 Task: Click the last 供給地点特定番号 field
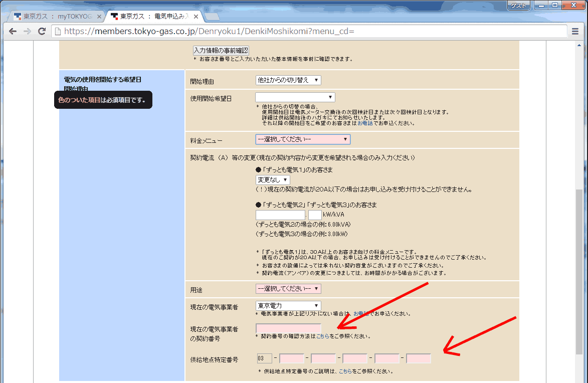(x=419, y=358)
